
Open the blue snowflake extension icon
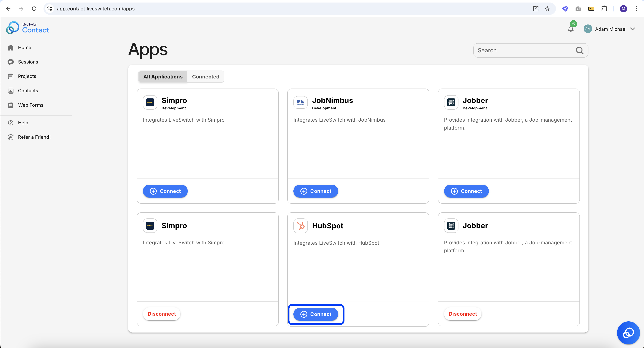click(x=565, y=8)
